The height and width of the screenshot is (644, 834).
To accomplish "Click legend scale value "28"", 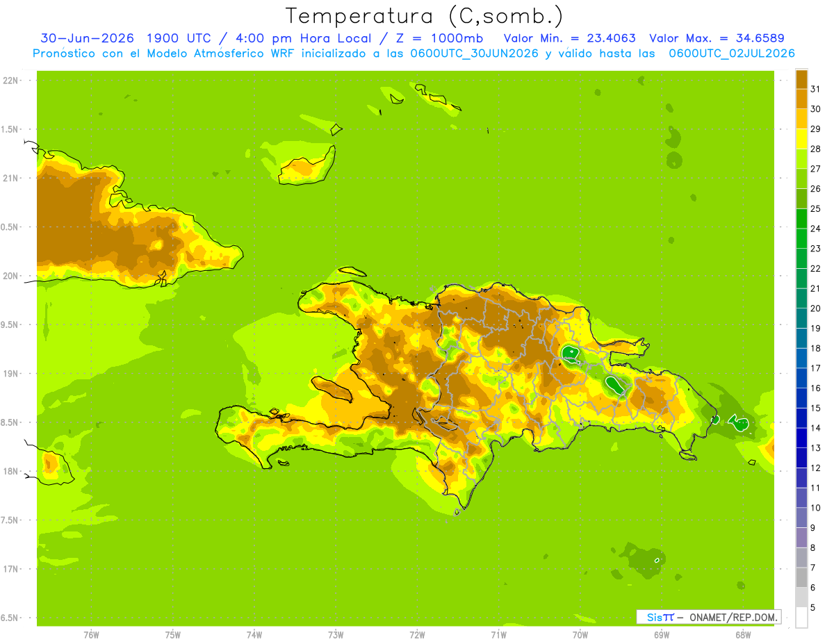I will tap(815, 149).
